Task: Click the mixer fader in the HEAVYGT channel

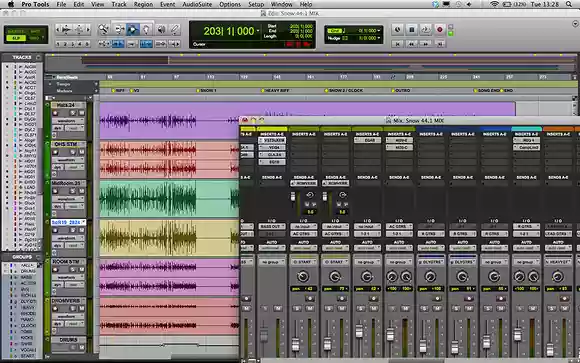Action: [x=550, y=349]
